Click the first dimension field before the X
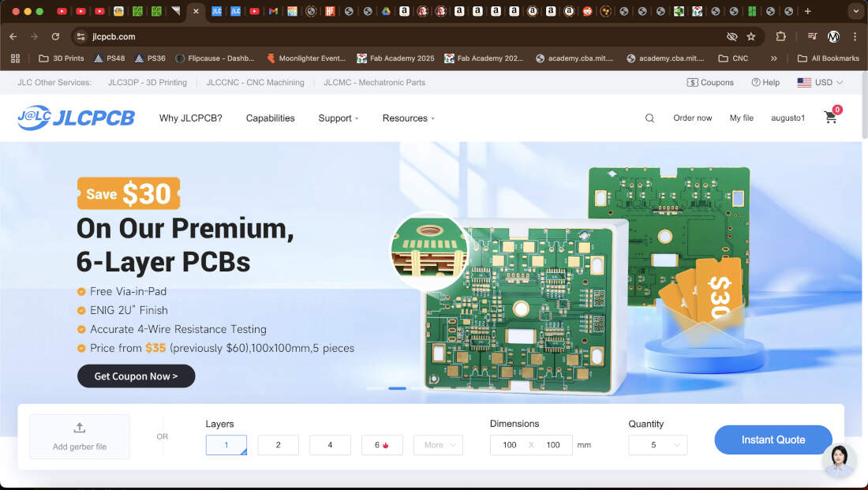This screenshot has width=868, height=490. point(509,445)
